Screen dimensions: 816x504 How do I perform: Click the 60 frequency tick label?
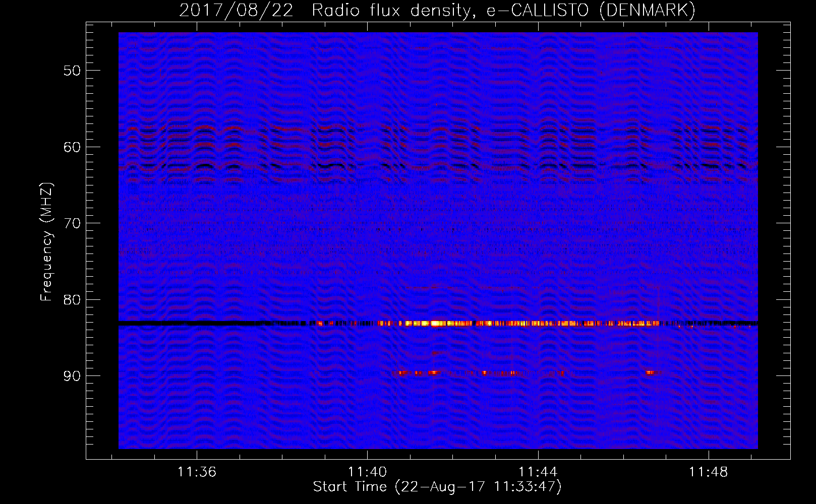pos(72,147)
